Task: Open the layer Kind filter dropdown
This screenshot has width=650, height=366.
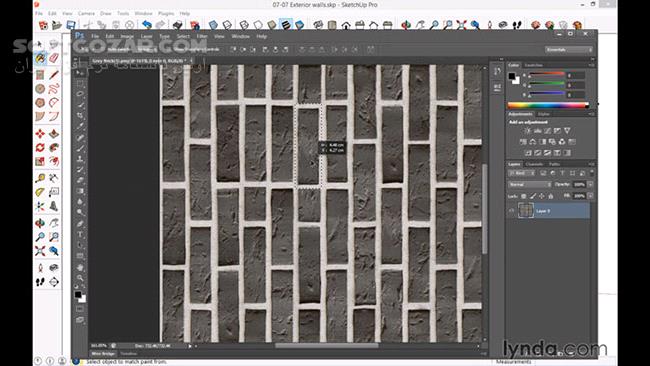Action: click(x=522, y=173)
